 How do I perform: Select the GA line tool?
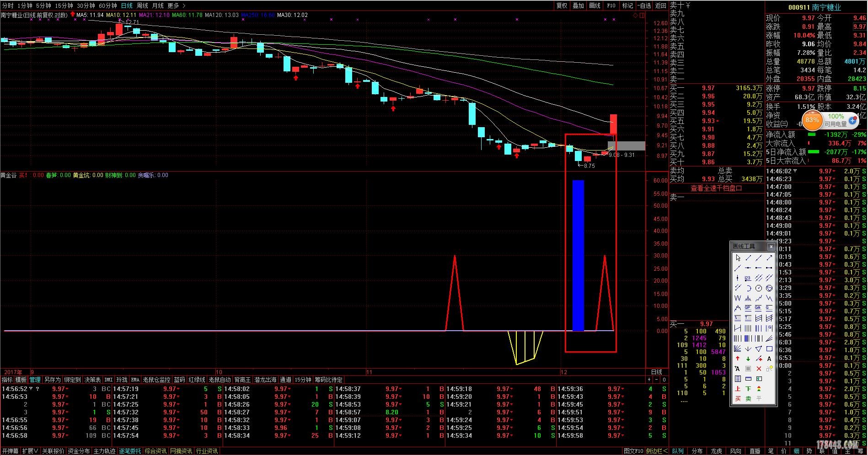759,308
